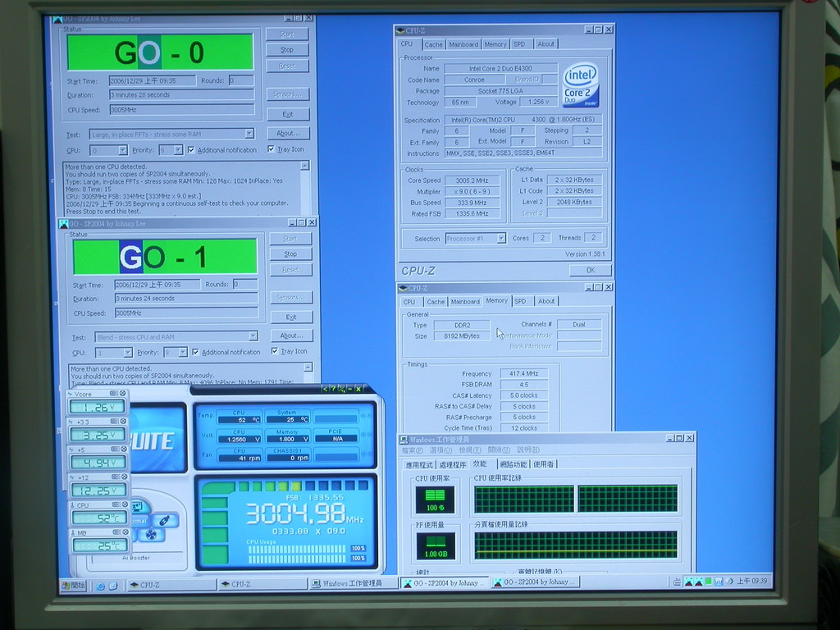Viewport: 840px width, 630px height.
Task: Click OK in the CPU-Z window
Action: [591, 270]
